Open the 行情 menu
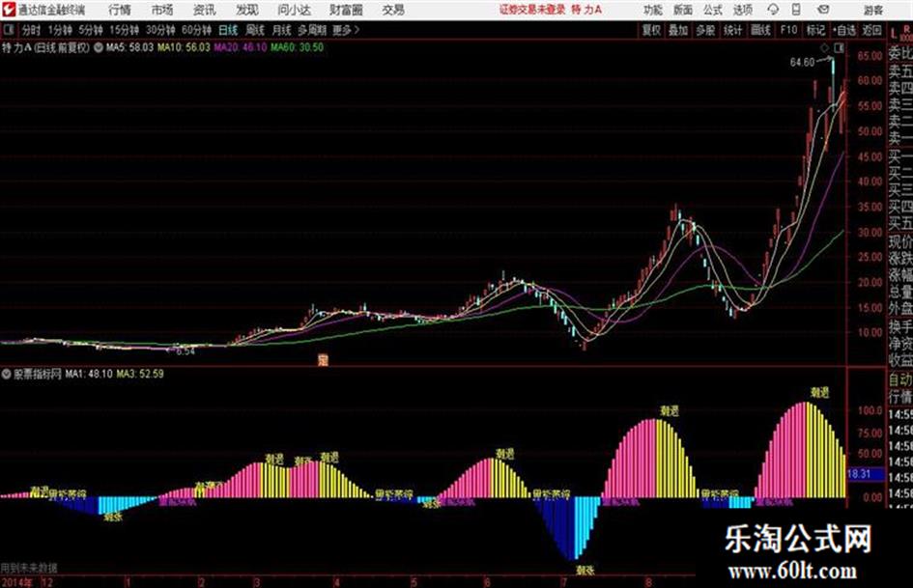The width and height of the screenshot is (913, 588). [x=120, y=10]
